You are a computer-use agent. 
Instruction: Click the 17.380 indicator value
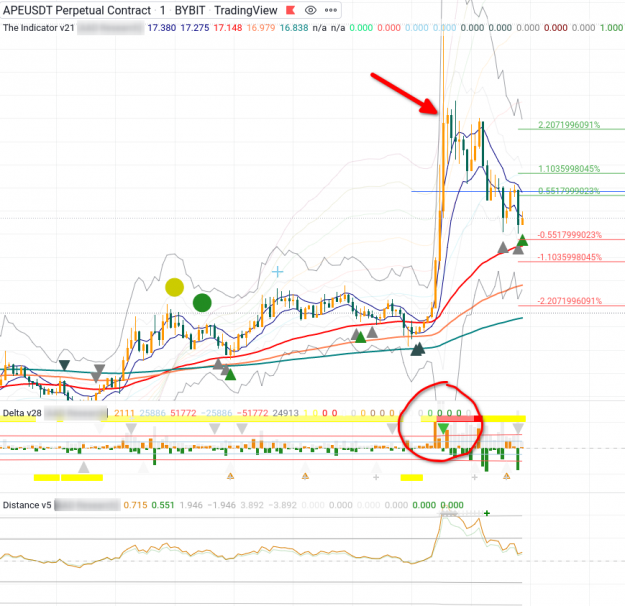click(161, 28)
